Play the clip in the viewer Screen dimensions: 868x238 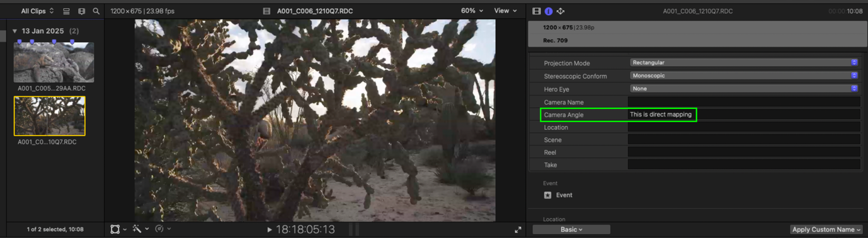point(270,230)
